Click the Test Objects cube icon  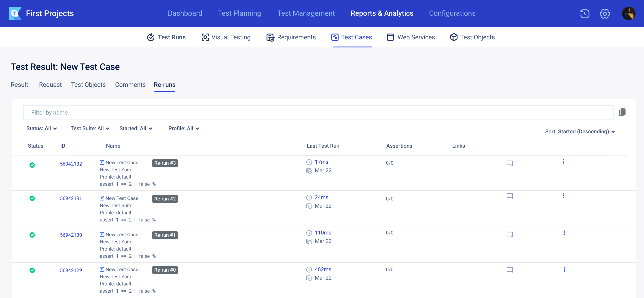(x=453, y=37)
